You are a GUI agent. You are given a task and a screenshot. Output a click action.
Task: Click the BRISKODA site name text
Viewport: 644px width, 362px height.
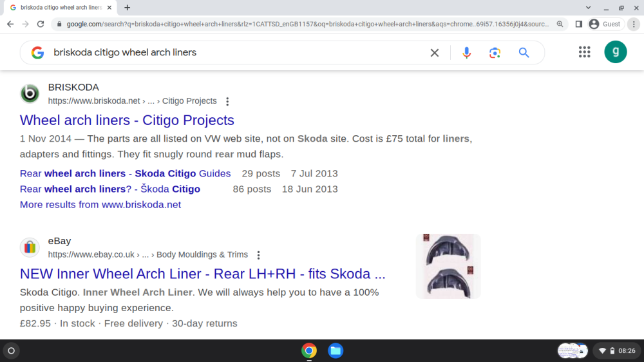73,87
